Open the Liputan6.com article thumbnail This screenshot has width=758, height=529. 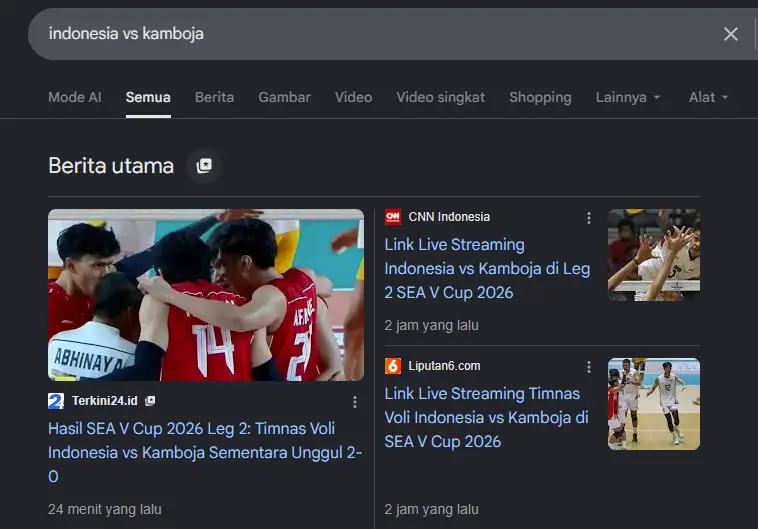pos(654,404)
